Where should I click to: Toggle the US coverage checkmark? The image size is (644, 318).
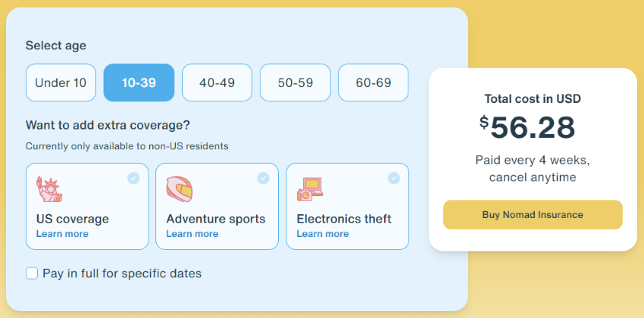[133, 178]
